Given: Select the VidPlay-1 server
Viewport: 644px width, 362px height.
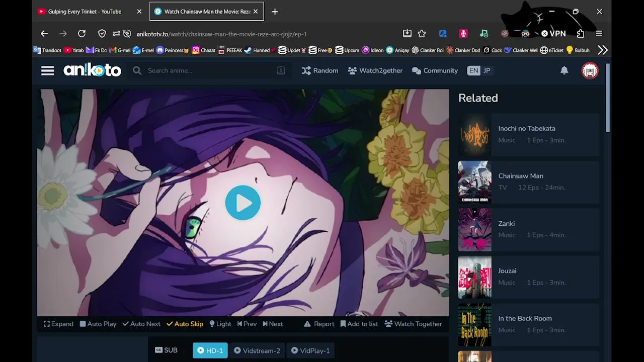Looking at the screenshot, I should pos(310,351).
